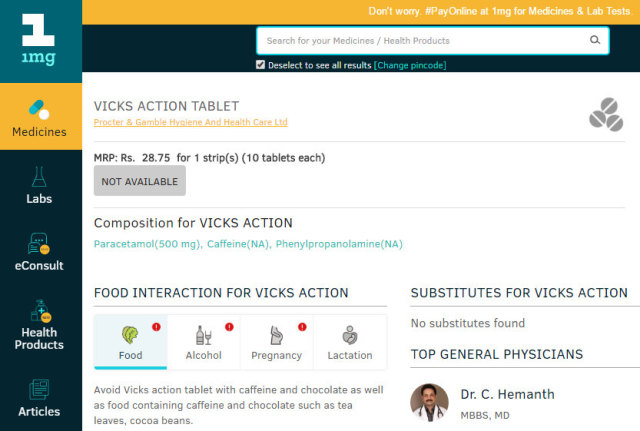Click the PayOnline promotional banner text
The width and height of the screenshot is (640, 431).
pos(499,11)
